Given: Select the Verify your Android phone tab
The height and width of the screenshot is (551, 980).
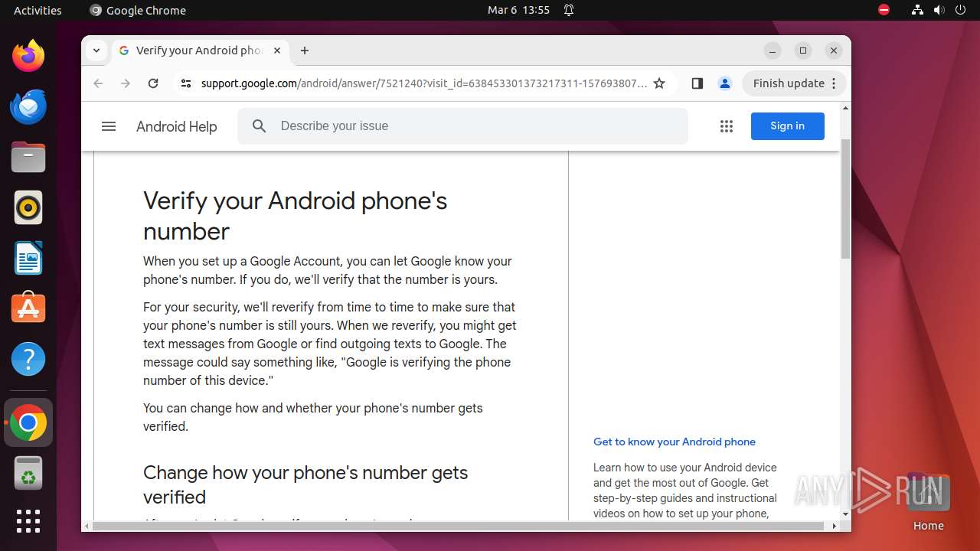Looking at the screenshot, I should pyautogui.click(x=201, y=51).
